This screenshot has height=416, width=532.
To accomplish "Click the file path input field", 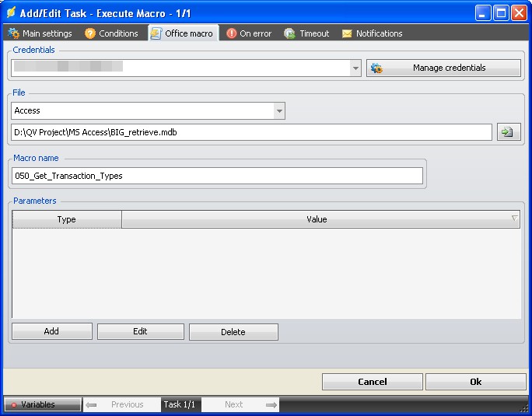I will tap(252, 132).
